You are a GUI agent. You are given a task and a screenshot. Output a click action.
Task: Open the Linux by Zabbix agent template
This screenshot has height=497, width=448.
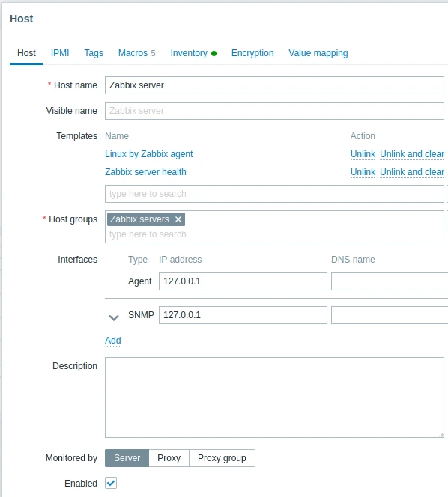click(149, 154)
